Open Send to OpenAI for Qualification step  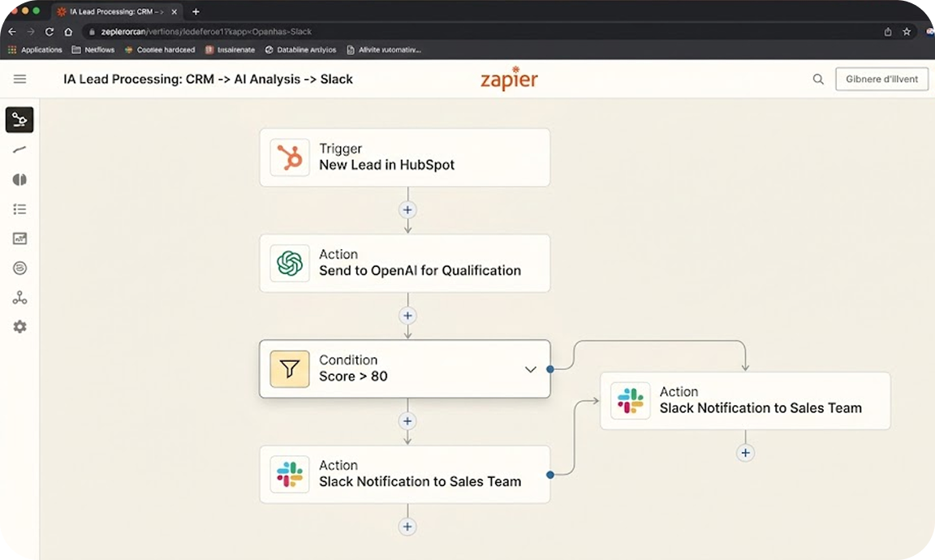(x=405, y=263)
